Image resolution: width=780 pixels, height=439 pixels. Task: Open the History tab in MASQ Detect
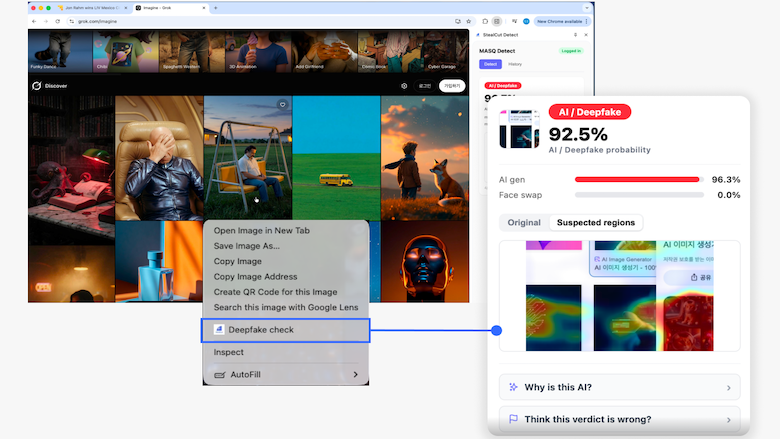click(x=515, y=64)
